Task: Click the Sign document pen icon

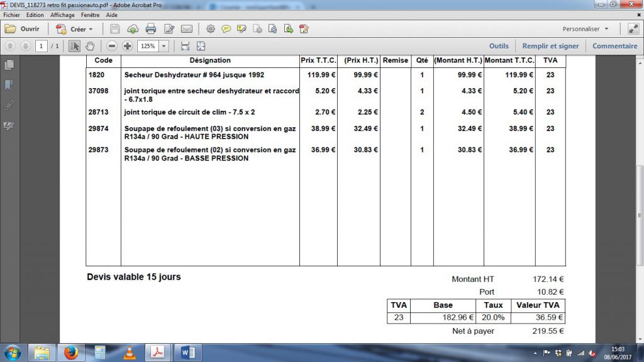Action: point(304,29)
